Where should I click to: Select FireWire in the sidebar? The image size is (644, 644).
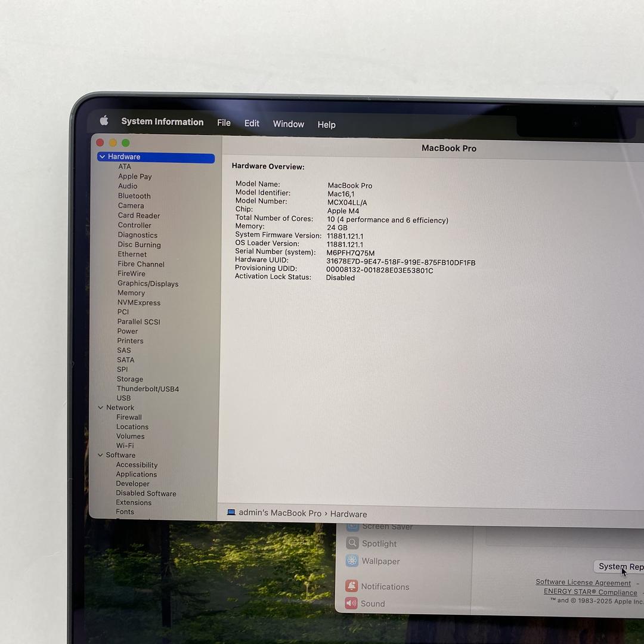pyautogui.click(x=131, y=274)
